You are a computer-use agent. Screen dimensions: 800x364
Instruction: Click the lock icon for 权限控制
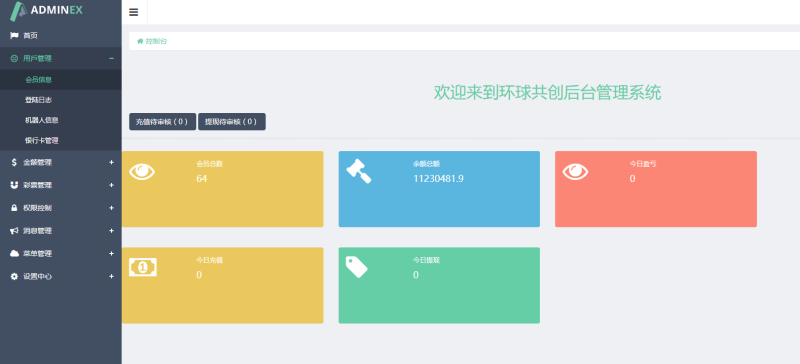point(14,208)
